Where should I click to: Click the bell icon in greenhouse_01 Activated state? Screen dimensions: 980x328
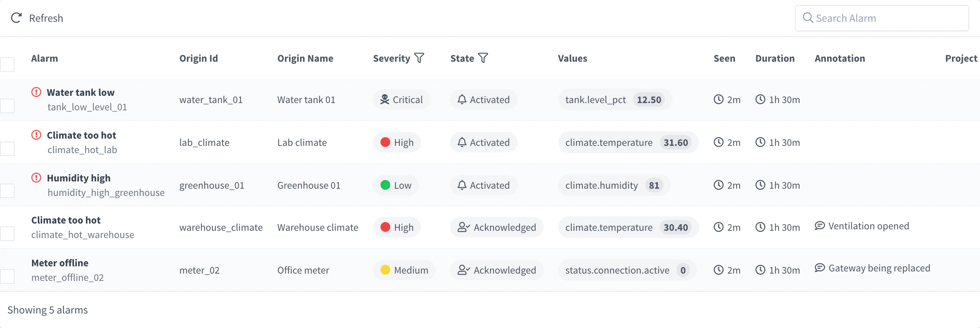click(x=461, y=185)
